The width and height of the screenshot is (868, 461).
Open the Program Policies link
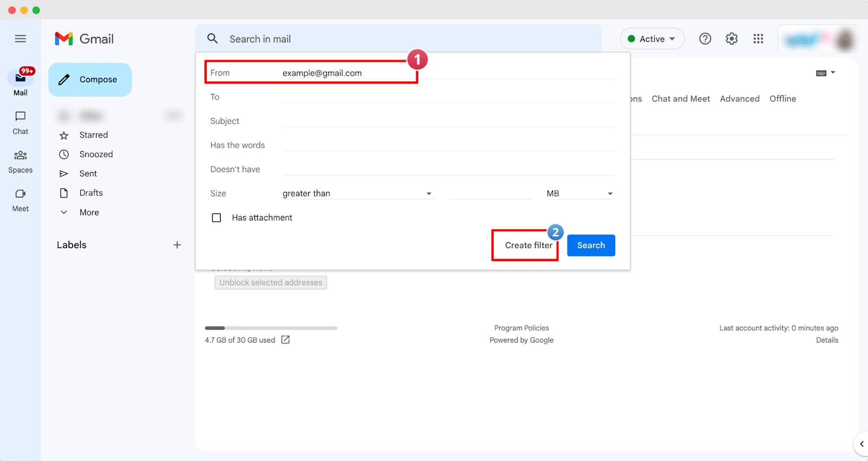click(x=521, y=328)
